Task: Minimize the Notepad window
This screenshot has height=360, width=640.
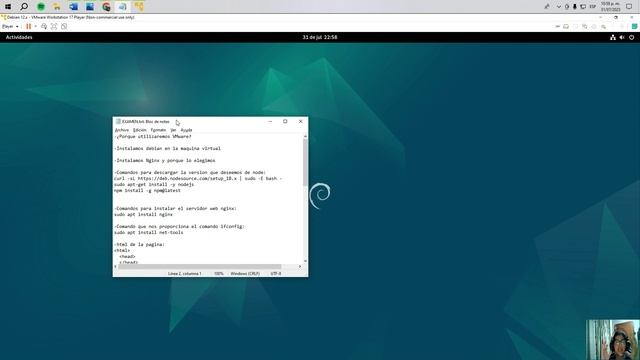Action: [270, 121]
